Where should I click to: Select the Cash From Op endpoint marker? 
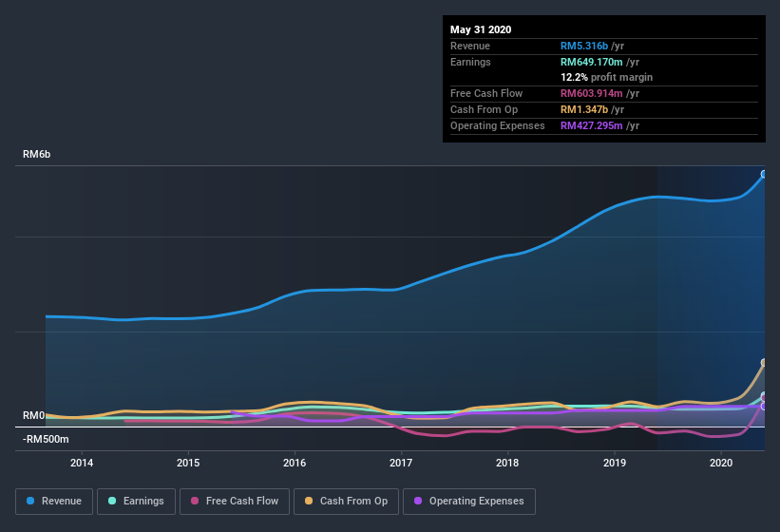[764, 363]
